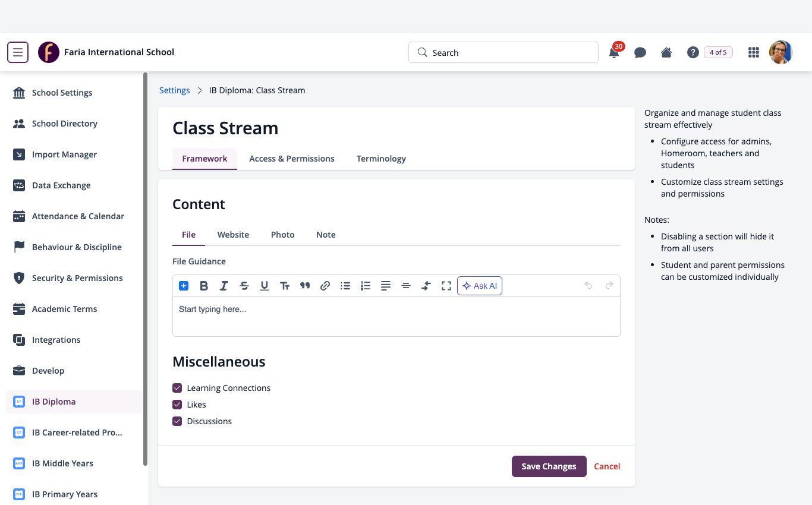Toggle the Learning Connections checkbox
The width and height of the screenshot is (812, 505).
(x=177, y=388)
